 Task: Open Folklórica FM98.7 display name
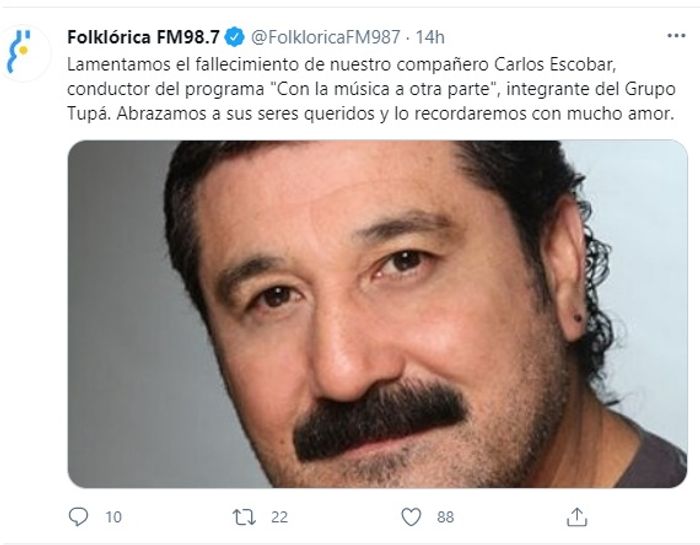[143, 37]
